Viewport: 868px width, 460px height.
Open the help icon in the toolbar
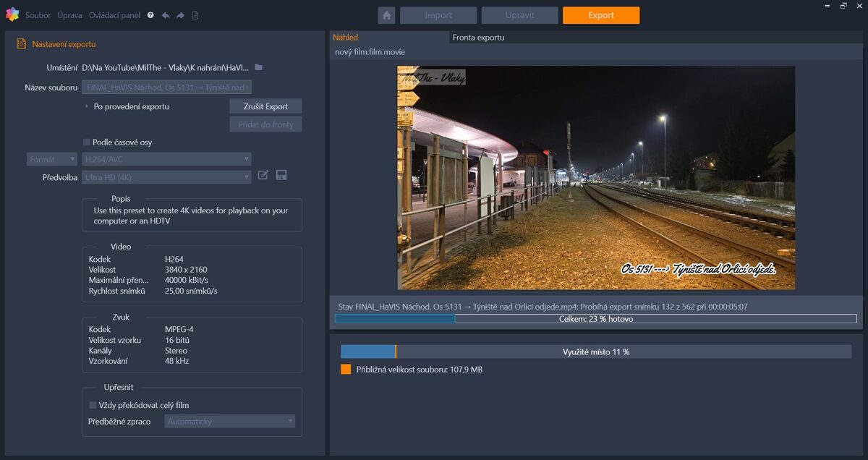coord(150,14)
